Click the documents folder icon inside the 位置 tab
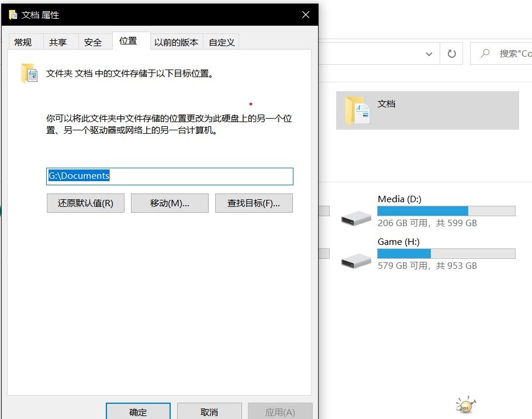The height and width of the screenshot is (419, 532). tap(29, 74)
